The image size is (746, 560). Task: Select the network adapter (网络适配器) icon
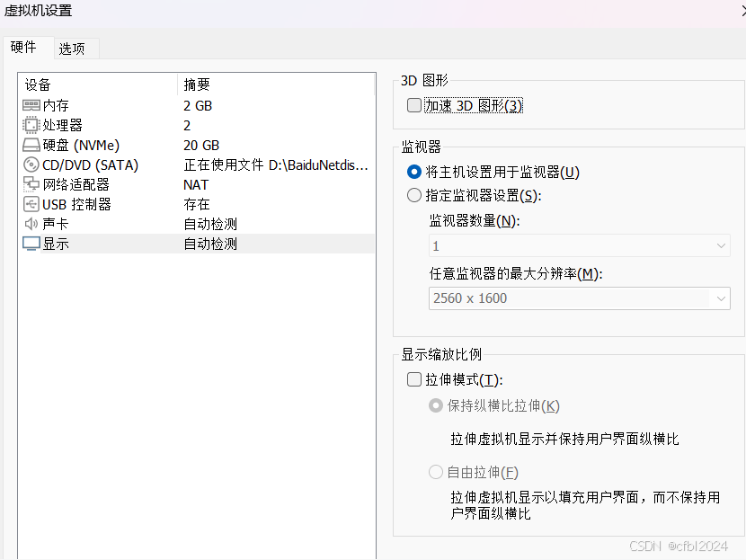coord(31,184)
